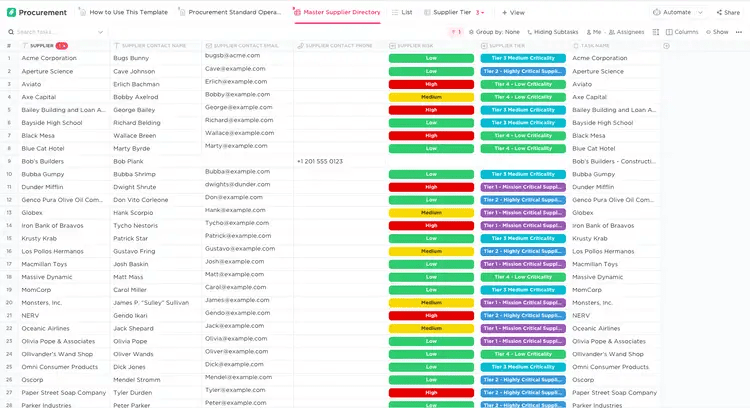Screen dimensions: 750x408
Task: Click into the Search tasks field
Action: tap(55, 32)
